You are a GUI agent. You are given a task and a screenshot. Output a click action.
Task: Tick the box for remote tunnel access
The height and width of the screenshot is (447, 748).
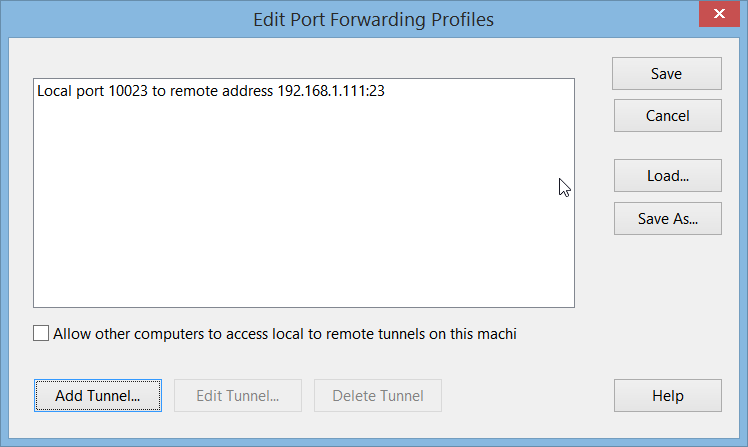41,334
